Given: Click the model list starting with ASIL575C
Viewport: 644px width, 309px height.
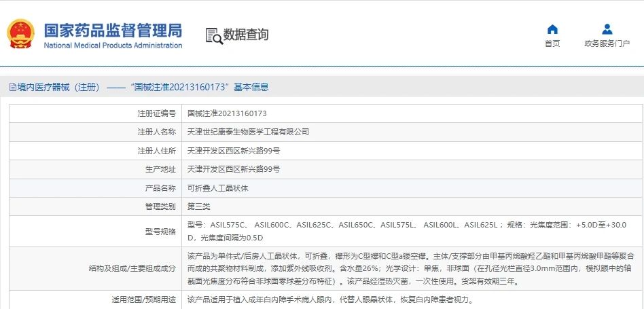Looking at the screenshot, I should point(407,232).
